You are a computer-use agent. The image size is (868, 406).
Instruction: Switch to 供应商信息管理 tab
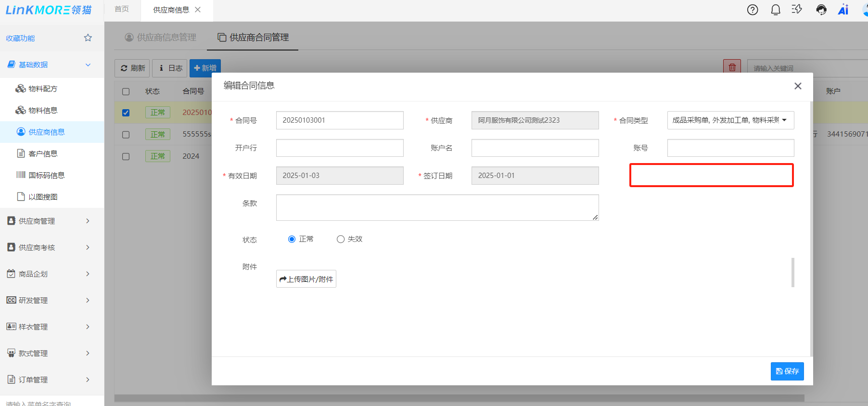(x=161, y=37)
